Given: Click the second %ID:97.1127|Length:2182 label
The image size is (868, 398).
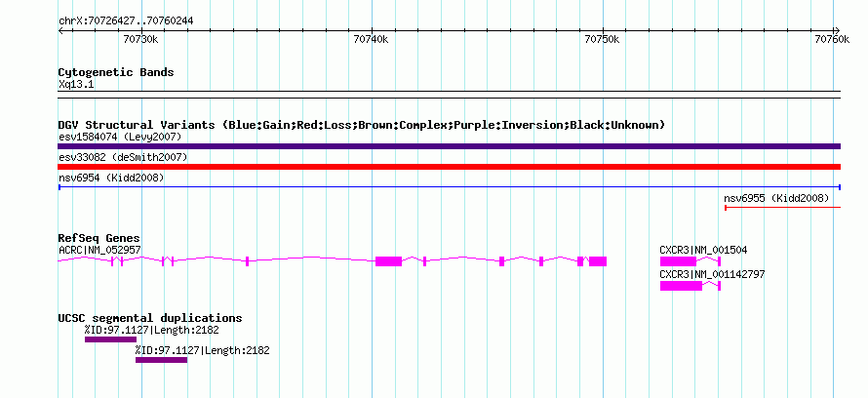Looking at the screenshot, I should point(203,350).
